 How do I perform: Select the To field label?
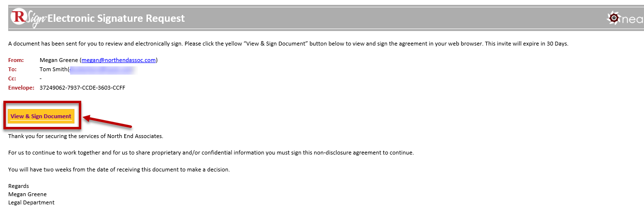pyautogui.click(x=12, y=69)
